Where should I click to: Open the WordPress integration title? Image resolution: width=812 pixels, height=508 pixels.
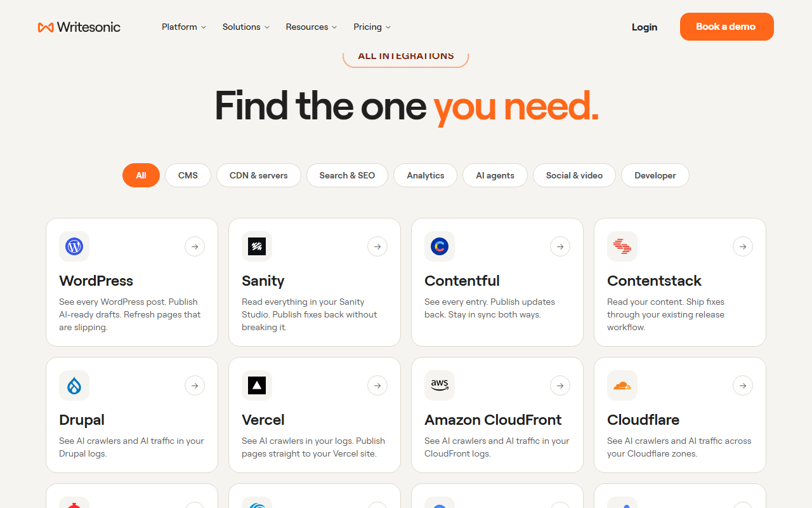[x=96, y=281]
